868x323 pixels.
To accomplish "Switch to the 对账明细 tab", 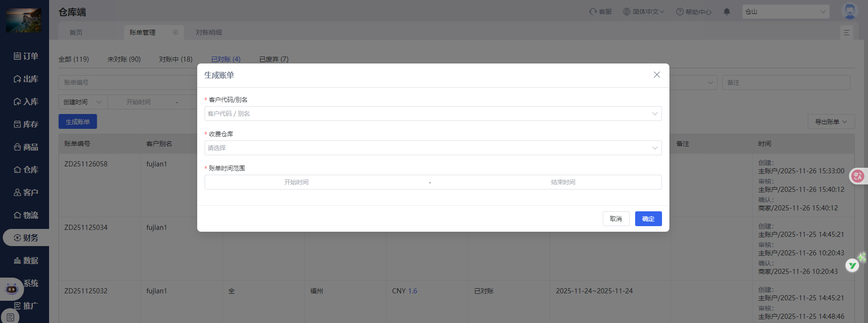I will [x=208, y=32].
